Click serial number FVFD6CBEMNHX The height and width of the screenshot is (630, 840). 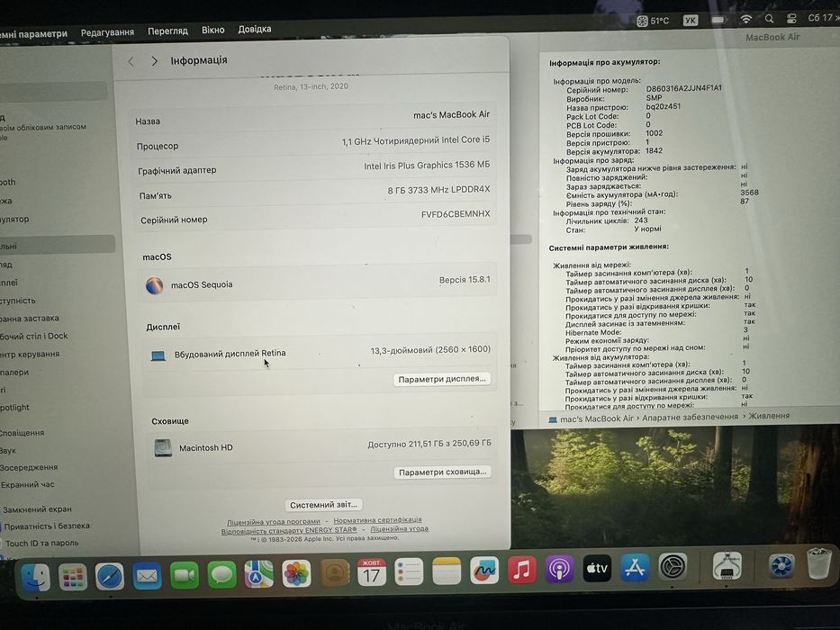[x=456, y=214]
